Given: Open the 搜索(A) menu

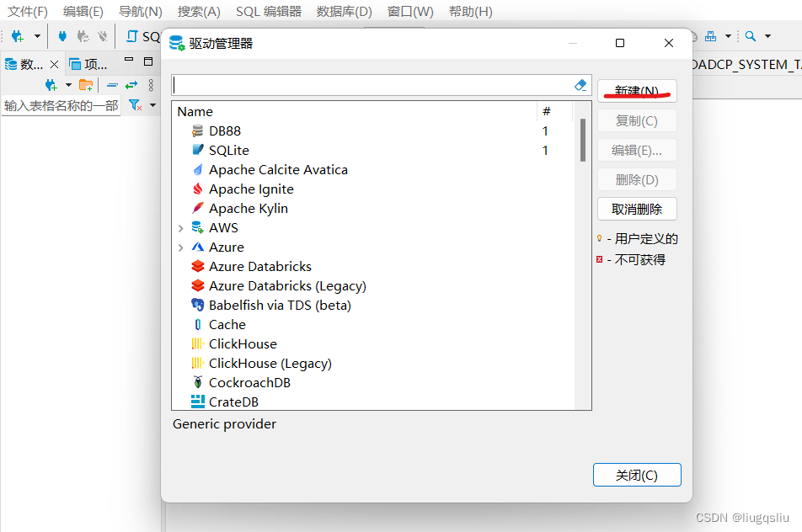Looking at the screenshot, I should click(x=199, y=11).
